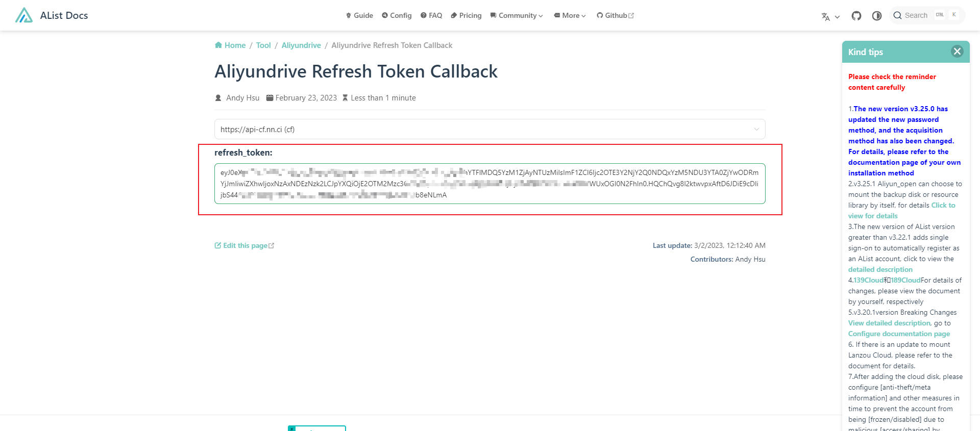Click the v3.25.0 new version notice
Viewport: 980px width, 431px height.
[x=904, y=141]
